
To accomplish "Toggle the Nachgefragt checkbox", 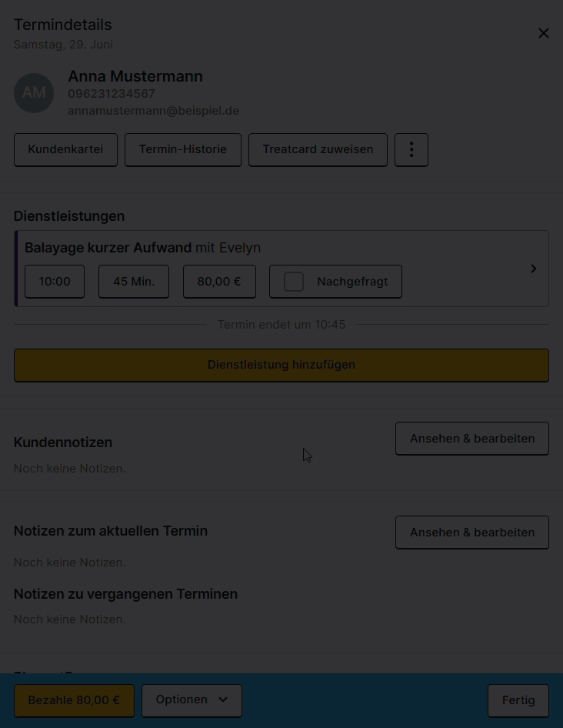I will click(x=294, y=282).
